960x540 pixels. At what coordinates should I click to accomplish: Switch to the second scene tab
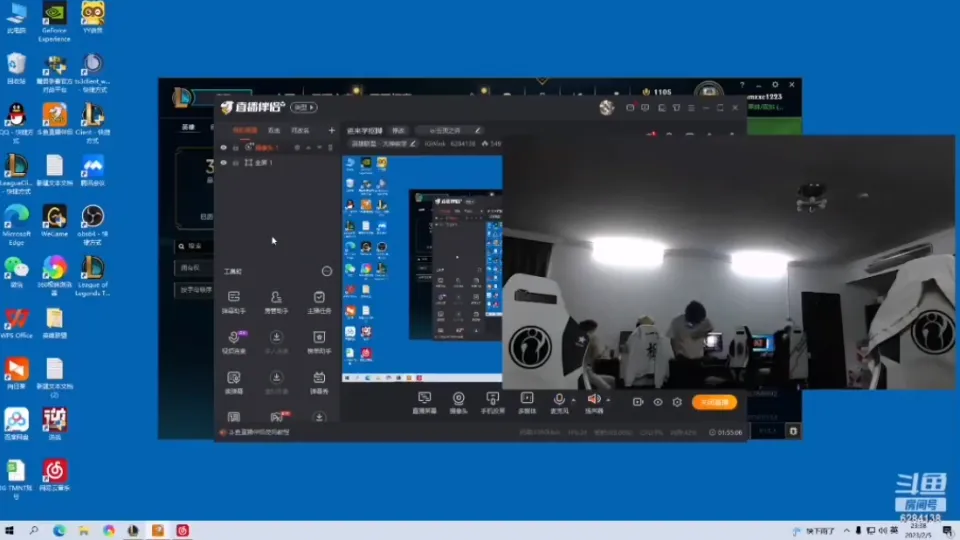coord(274,130)
